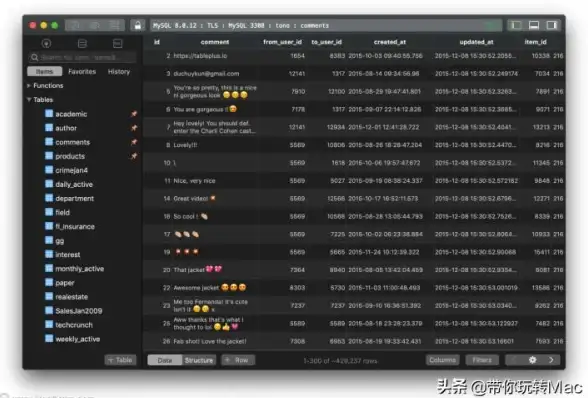Image resolution: width=588 pixels, height=398 pixels.
Task: Select the comments table
Action: [72, 142]
